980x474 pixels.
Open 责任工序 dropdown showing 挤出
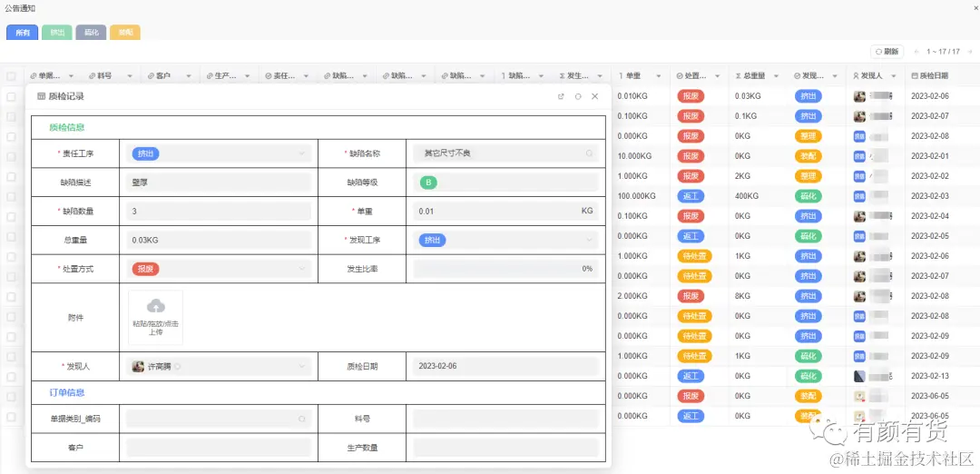point(218,153)
